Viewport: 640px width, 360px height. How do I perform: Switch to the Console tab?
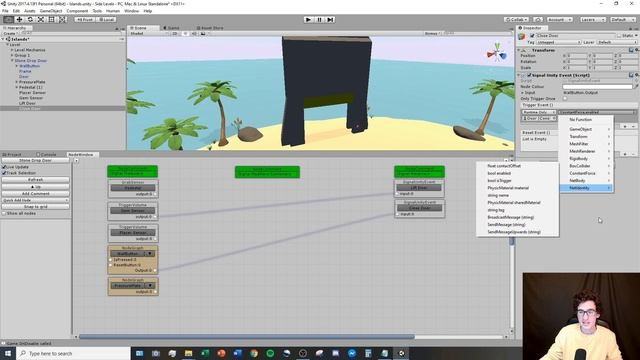46,155
